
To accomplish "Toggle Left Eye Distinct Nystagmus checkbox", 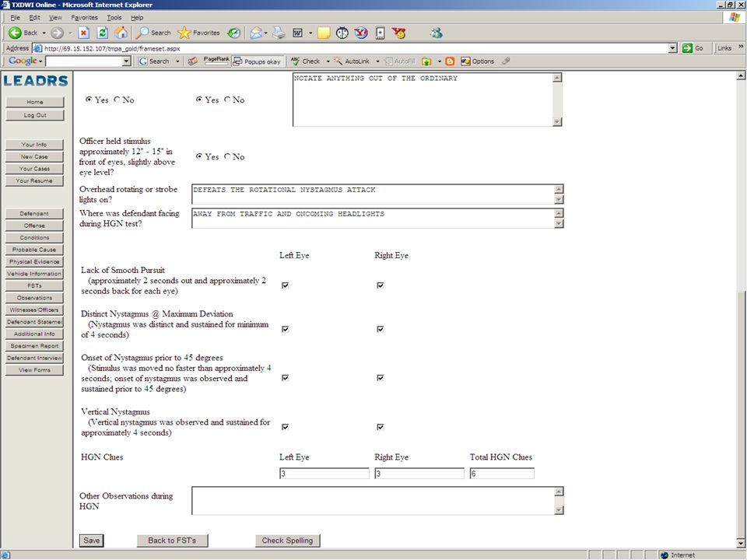I will [285, 329].
